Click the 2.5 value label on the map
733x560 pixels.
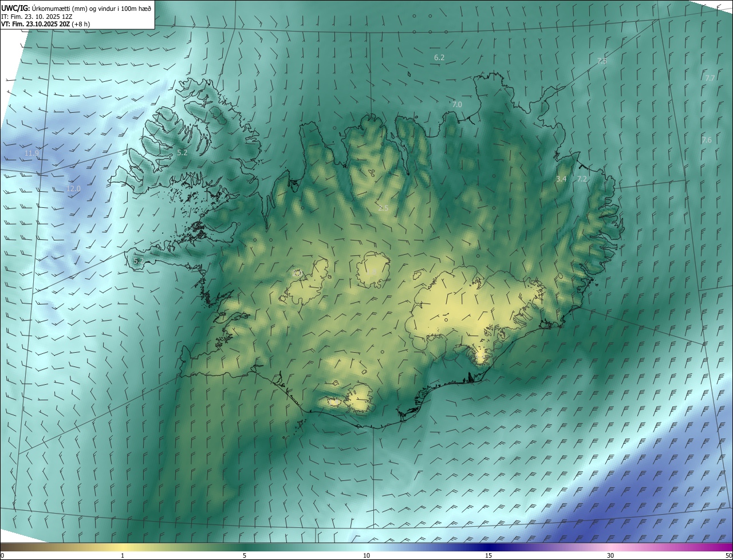point(383,208)
